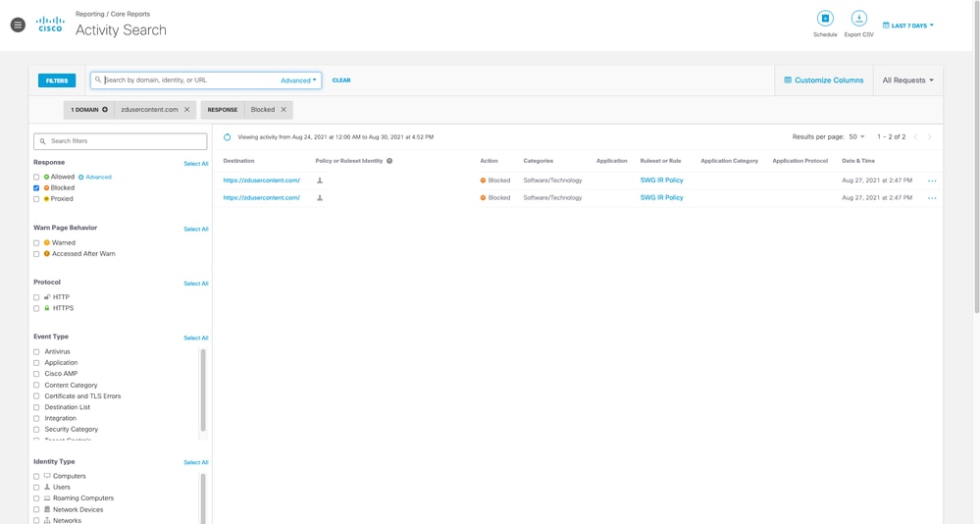Click the Destination column header
This screenshot has height=524, width=980.
[x=238, y=161]
